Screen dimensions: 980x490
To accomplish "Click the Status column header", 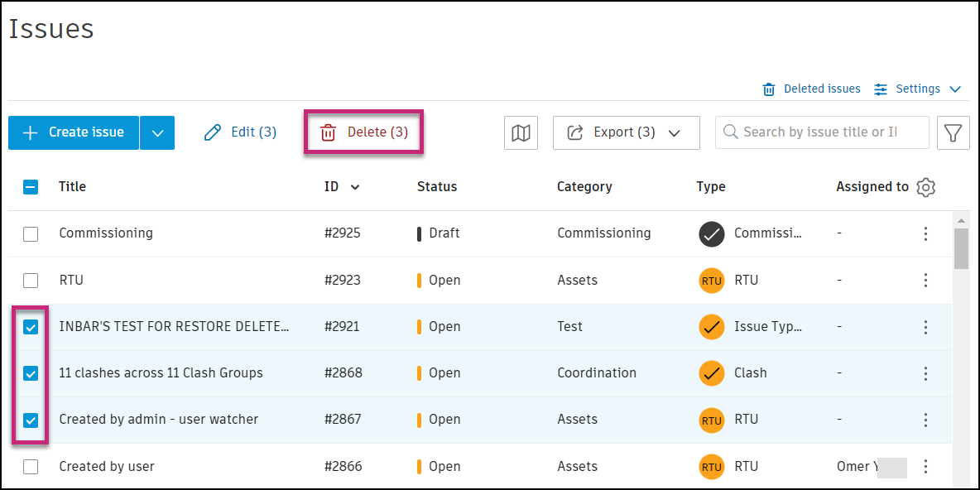I will [x=437, y=187].
